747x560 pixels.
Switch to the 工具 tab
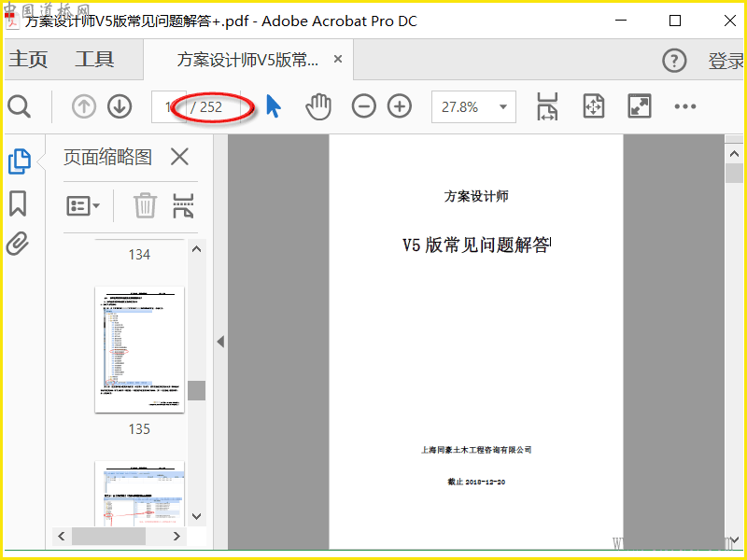pyautogui.click(x=94, y=59)
